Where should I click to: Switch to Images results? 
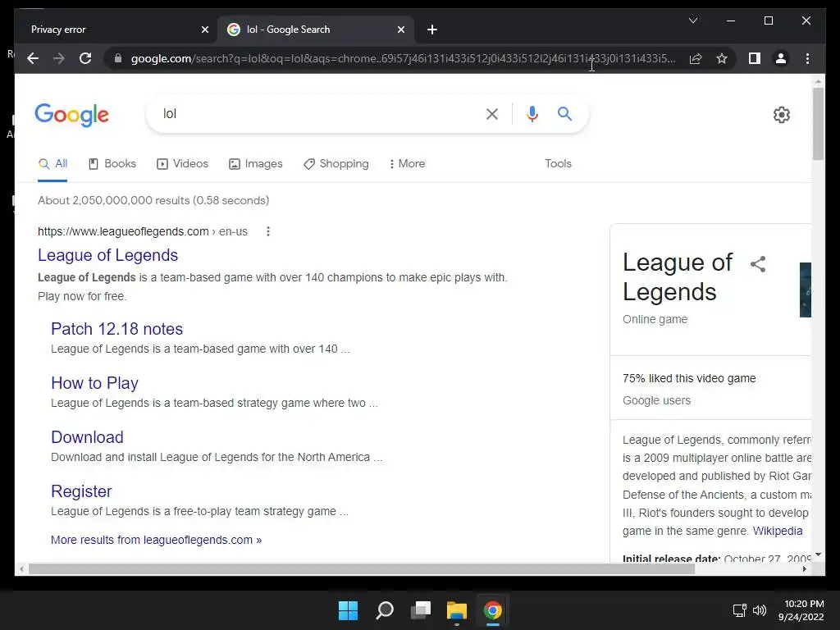[x=256, y=164]
